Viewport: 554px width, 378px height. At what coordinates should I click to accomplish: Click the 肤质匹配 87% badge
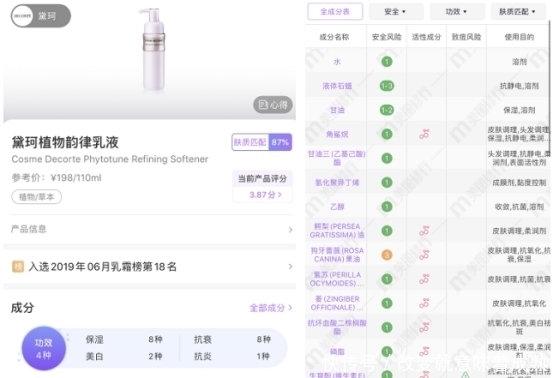point(262,142)
